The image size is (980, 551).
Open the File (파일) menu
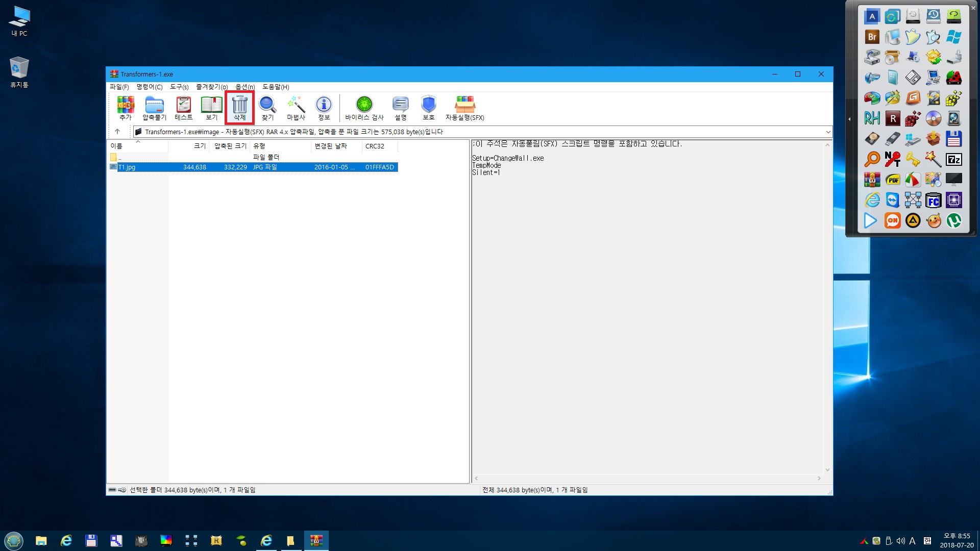point(119,87)
